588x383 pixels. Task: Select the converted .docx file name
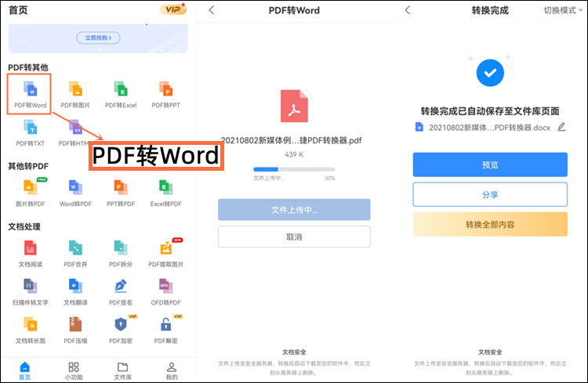(x=489, y=128)
